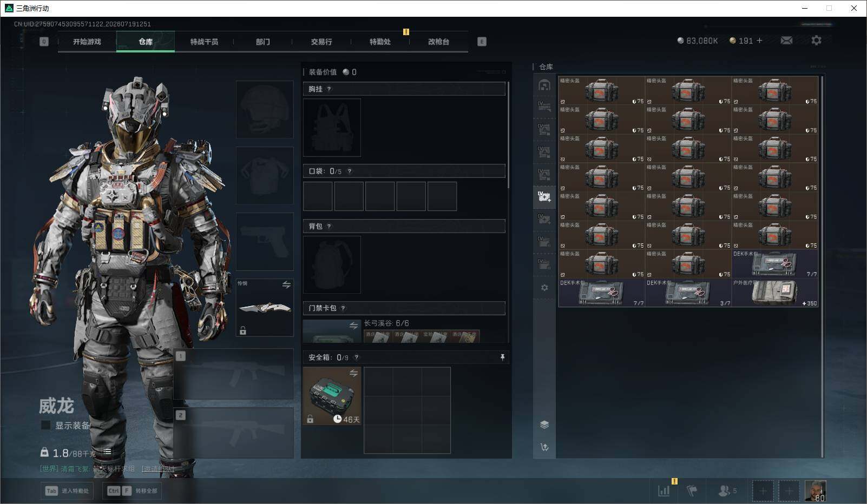The width and height of the screenshot is (867, 504).
Task: Go to the 部门 tab
Action: tap(262, 42)
